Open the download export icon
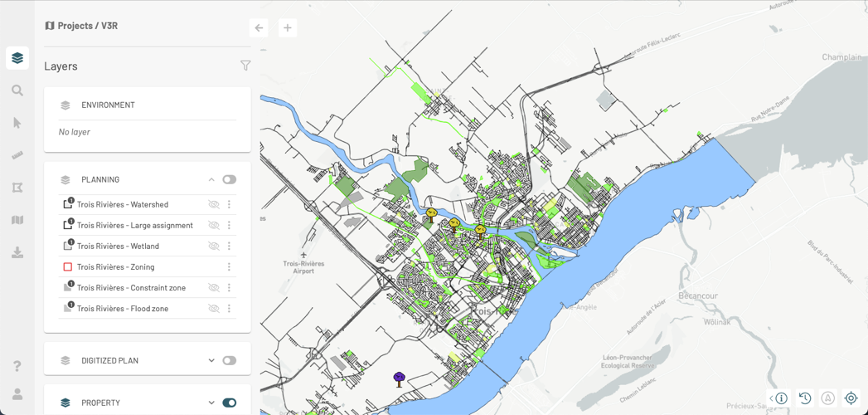Image resolution: width=868 pixels, height=415 pixels. [17, 253]
